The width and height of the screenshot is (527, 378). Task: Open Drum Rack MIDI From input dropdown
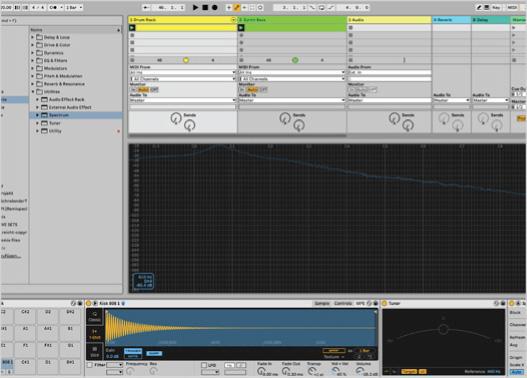[183, 73]
